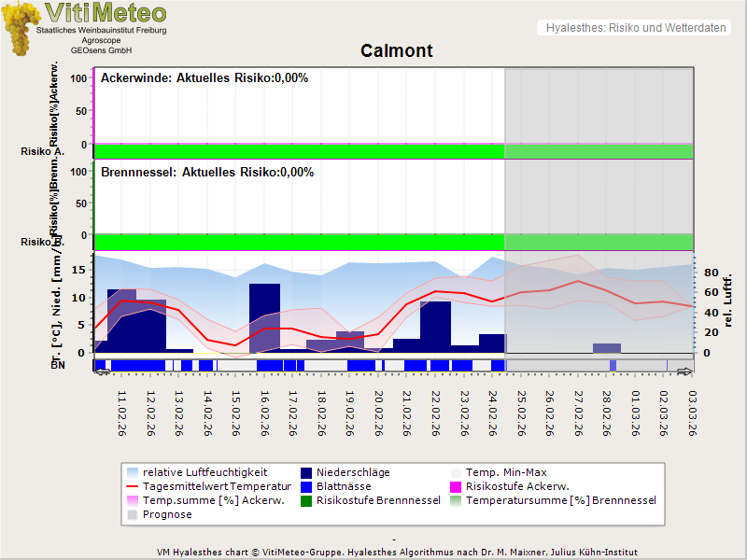
Task: Click the Calmont station title
Action: [x=397, y=50]
